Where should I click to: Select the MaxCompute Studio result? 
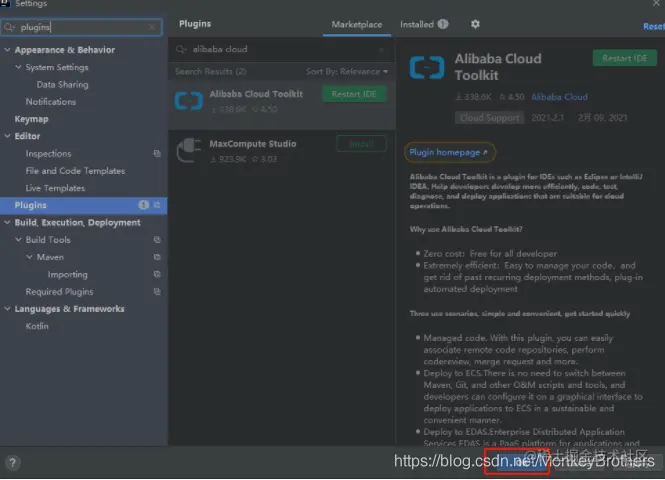click(x=282, y=152)
